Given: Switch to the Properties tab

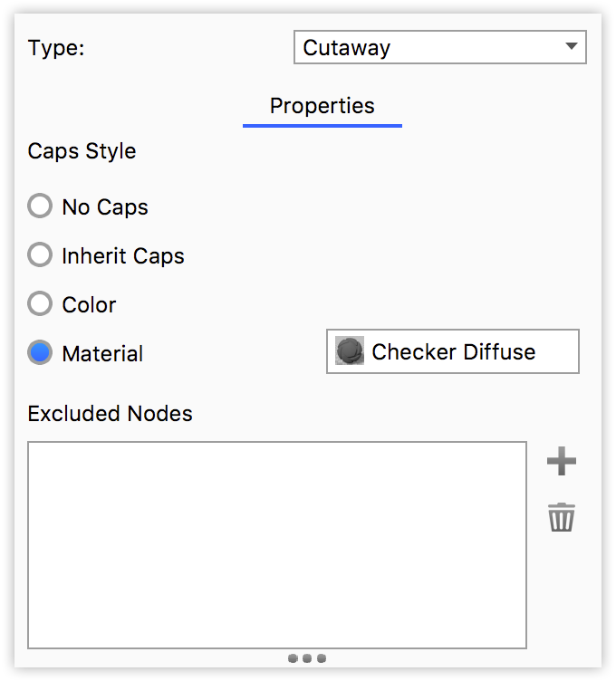Looking at the screenshot, I should 322,106.
